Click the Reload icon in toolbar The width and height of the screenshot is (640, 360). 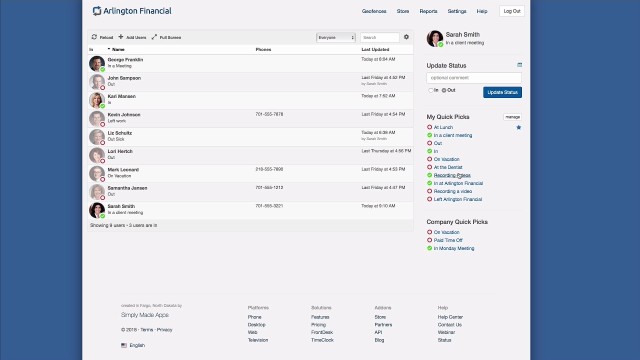94,37
